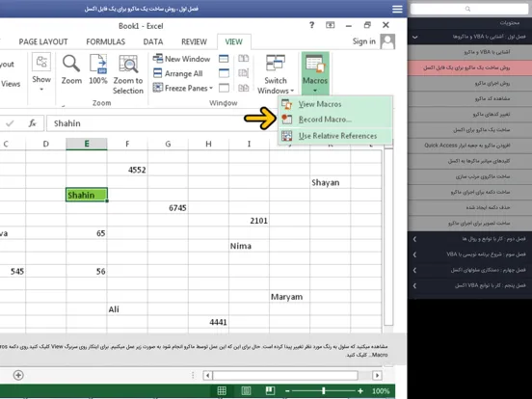Select column E header
Viewport: 532px width, 399px height.
(x=87, y=144)
